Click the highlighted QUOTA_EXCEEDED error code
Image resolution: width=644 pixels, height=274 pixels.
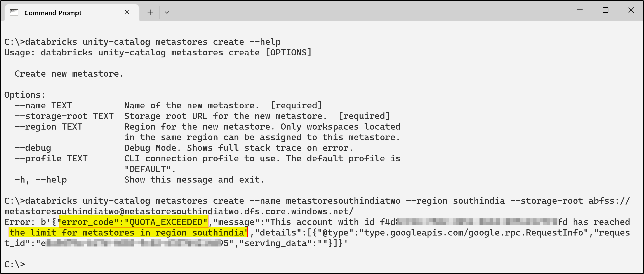tap(133, 222)
